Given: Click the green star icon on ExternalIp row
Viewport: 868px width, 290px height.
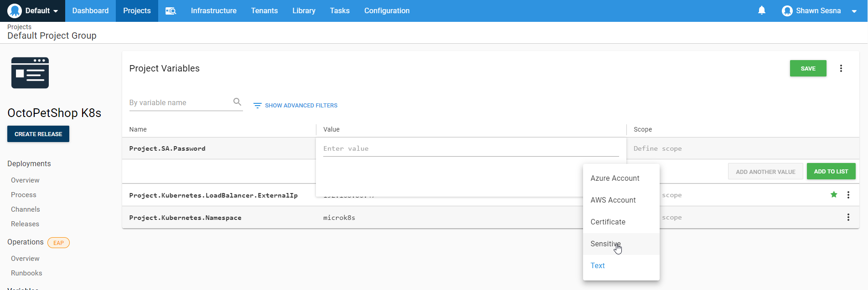Looking at the screenshot, I should (x=834, y=195).
